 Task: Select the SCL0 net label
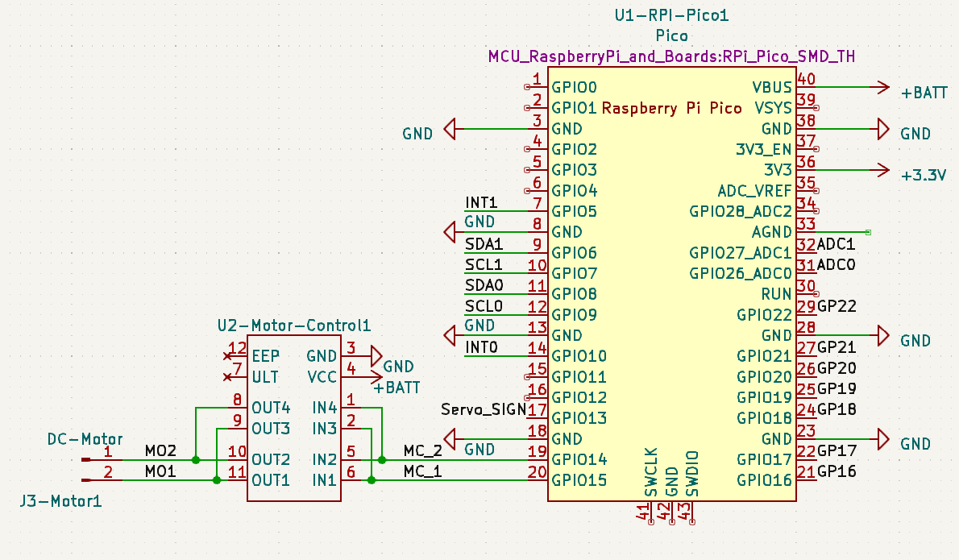click(x=484, y=306)
